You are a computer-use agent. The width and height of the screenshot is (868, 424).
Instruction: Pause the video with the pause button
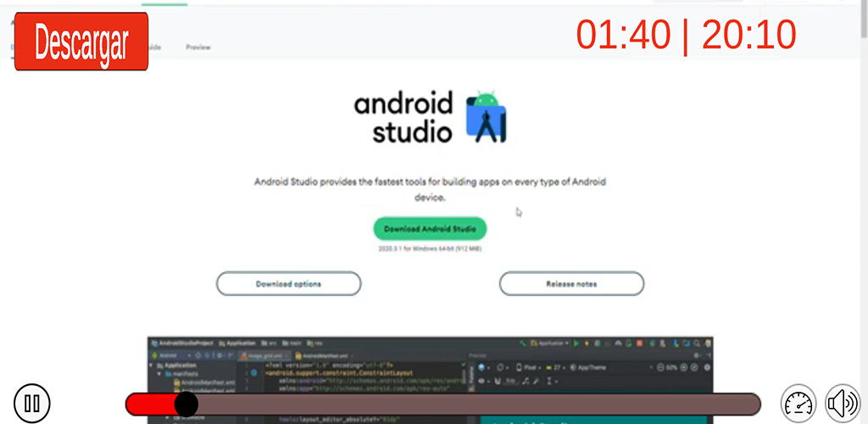coord(32,403)
